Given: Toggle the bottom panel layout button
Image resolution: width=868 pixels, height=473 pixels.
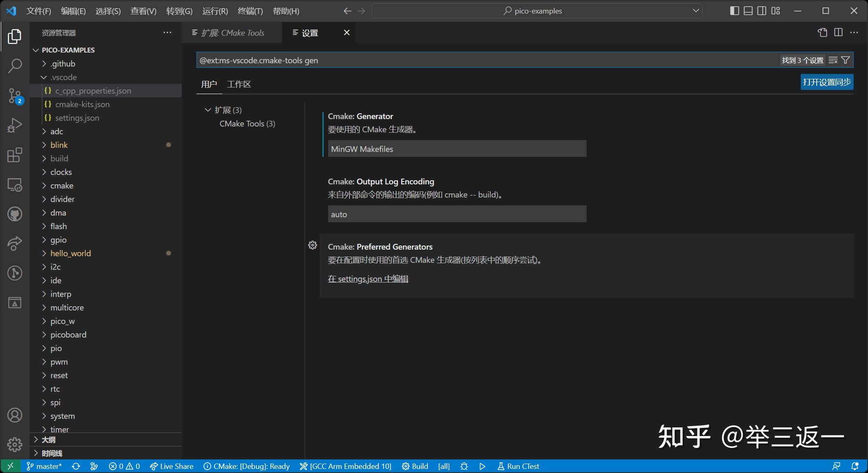Looking at the screenshot, I should [x=748, y=11].
